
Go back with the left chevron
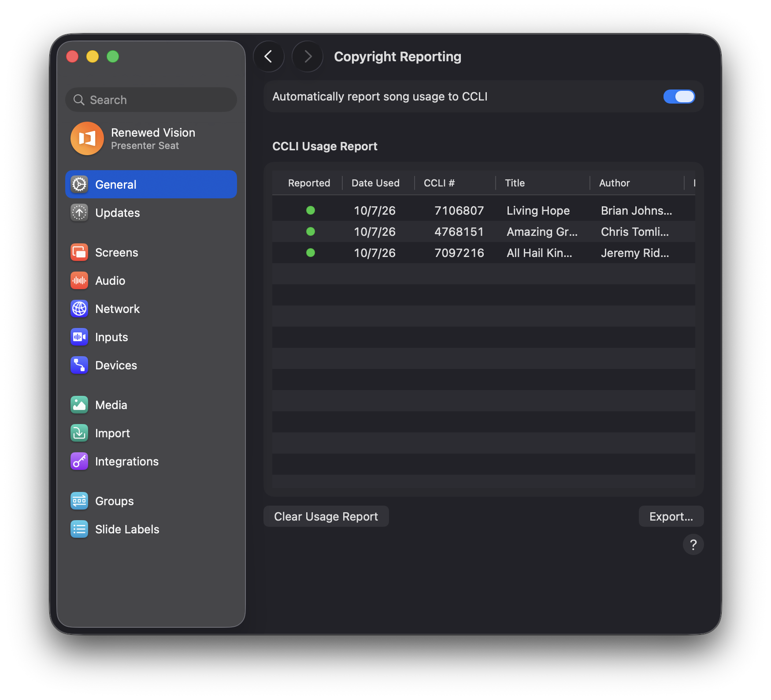[x=268, y=56]
